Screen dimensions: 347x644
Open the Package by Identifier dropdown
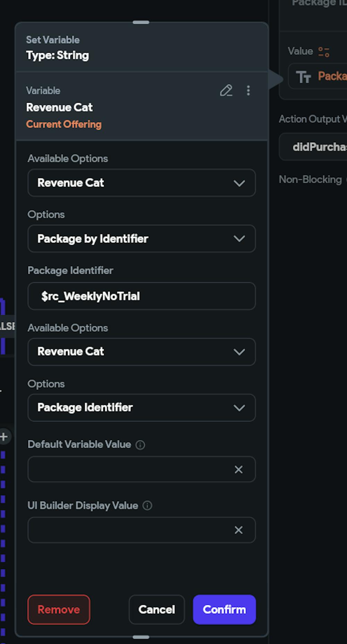pyautogui.click(x=142, y=239)
